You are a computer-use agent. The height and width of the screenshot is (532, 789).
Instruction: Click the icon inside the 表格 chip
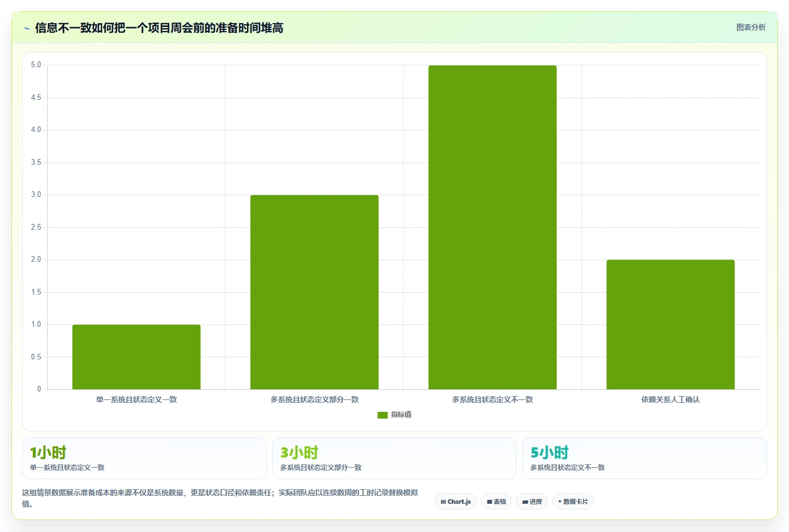coord(490,502)
